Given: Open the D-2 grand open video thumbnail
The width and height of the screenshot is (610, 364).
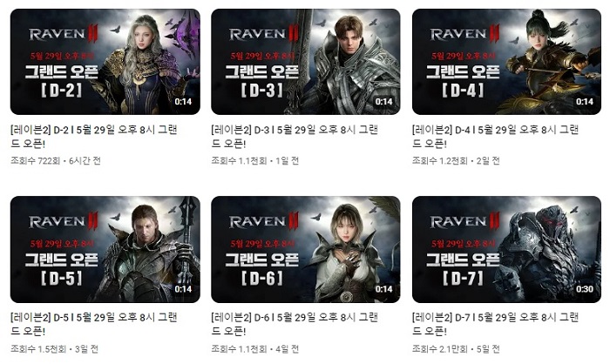Looking at the screenshot, I should pos(105,62).
